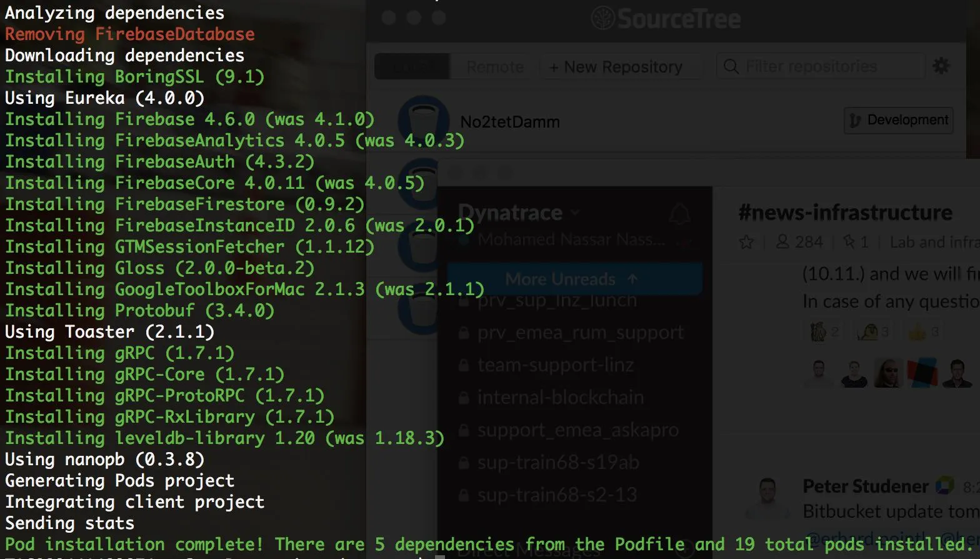
Task: Click the "Installing Gloss (2.0.0-beta.2)" line
Action: point(159,268)
